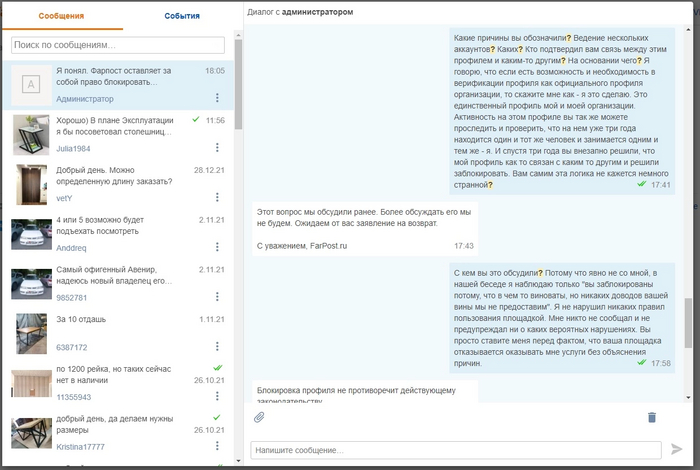
Task: Click the Администратор avatar placeholder thumbnail
Action: 31,85
